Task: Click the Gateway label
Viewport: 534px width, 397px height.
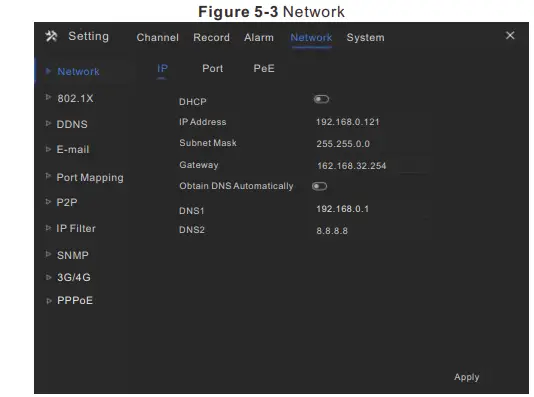Action: 199,165
